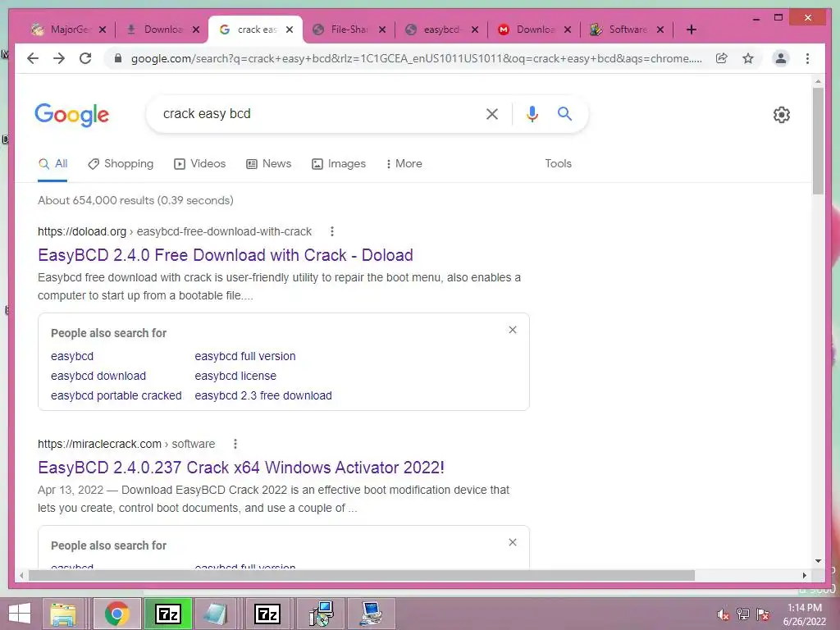
Task: Click the muted volume tray icon
Action: [724, 614]
